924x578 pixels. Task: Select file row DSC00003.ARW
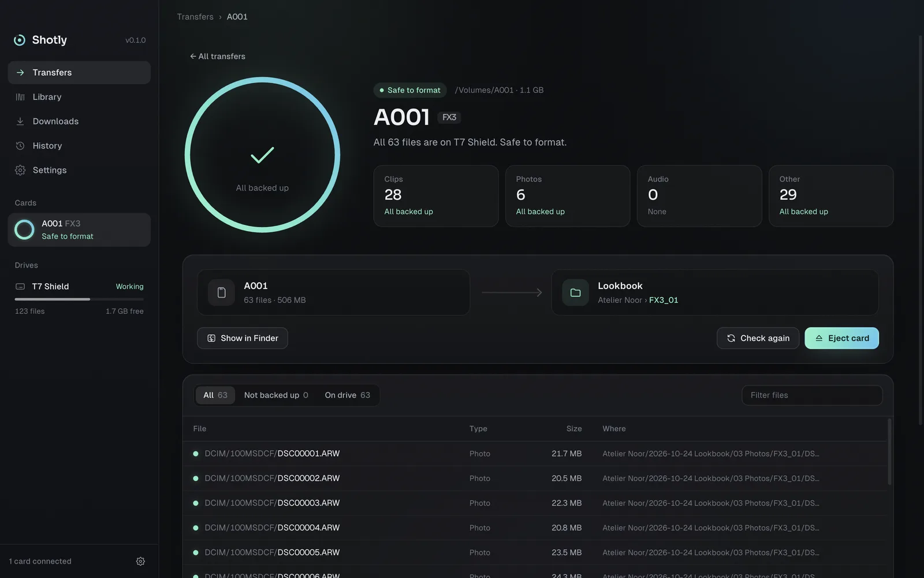coord(535,503)
